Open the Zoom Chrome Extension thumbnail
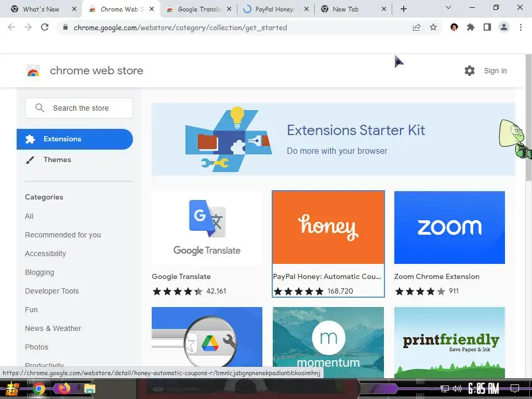 pyautogui.click(x=449, y=228)
